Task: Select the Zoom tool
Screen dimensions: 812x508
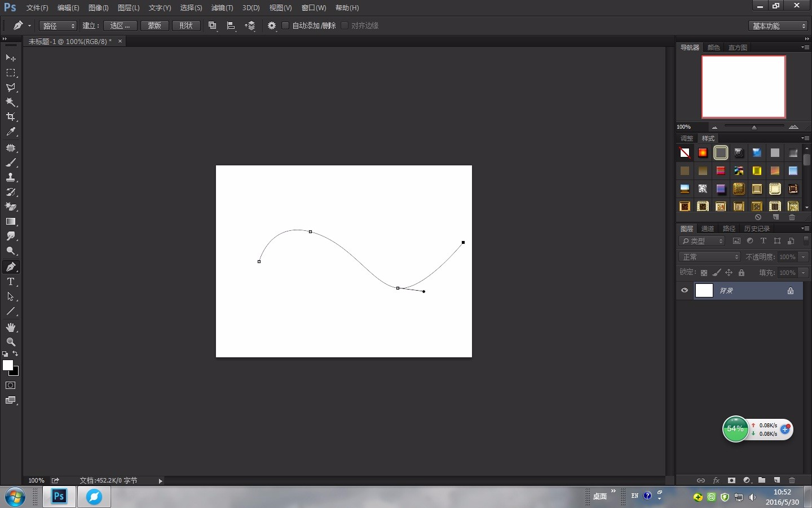Action: point(11,342)
